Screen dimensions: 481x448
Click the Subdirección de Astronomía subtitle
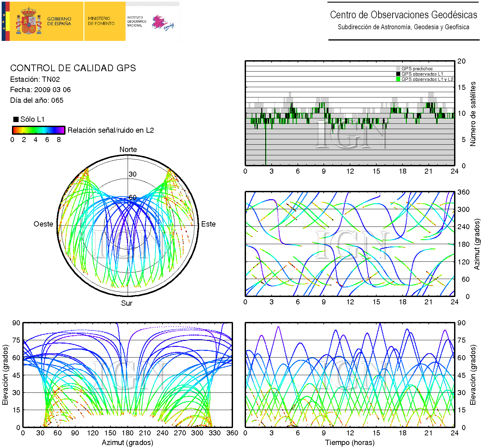[x=403, y=27]
